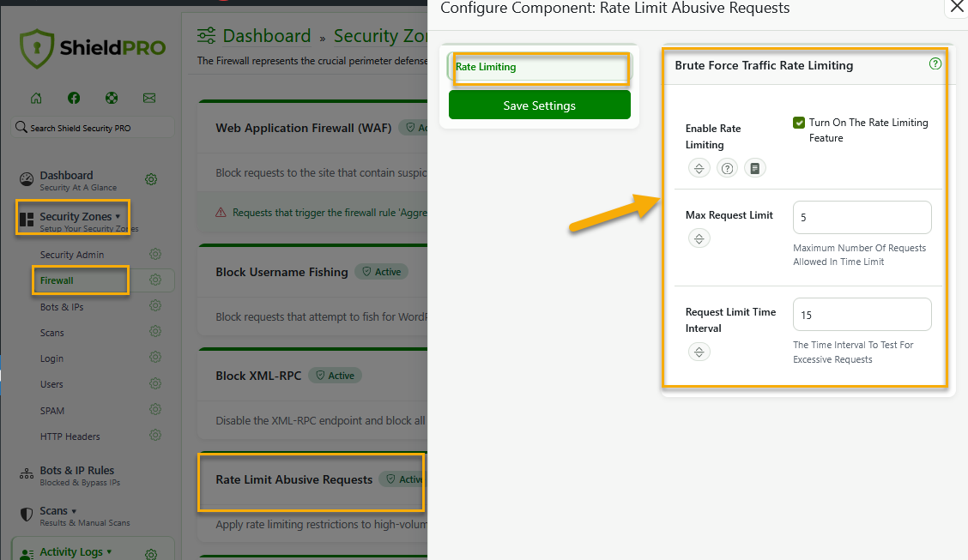Toggle Turn On The Rate Limiting checkbox
The image size is (968, 560).
click(799, 123)
